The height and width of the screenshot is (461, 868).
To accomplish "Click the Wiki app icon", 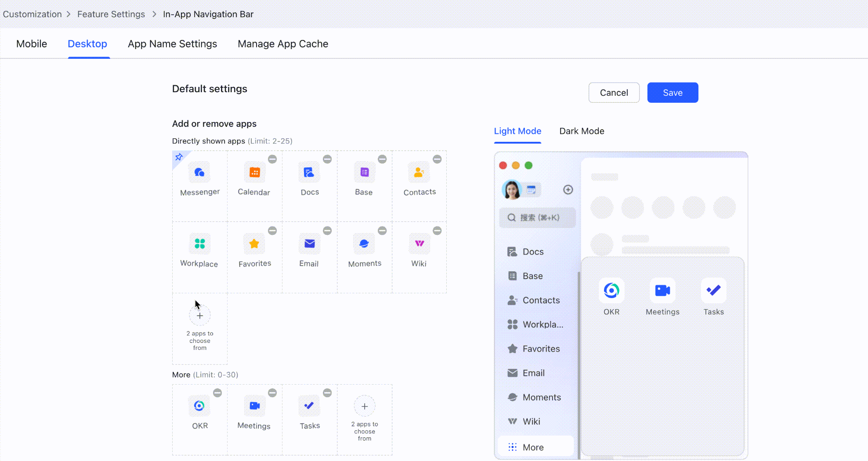I will click(x=419, y=244).
